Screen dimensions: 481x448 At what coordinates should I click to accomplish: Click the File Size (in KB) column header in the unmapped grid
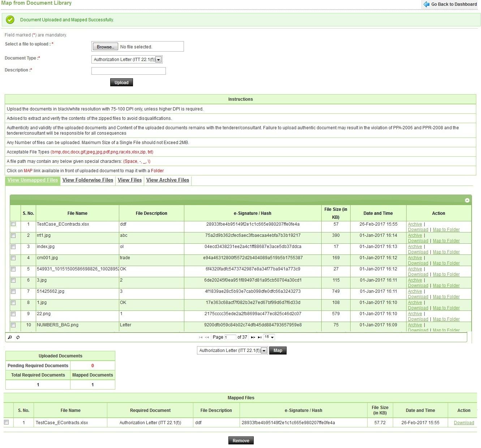click(336, 213)
